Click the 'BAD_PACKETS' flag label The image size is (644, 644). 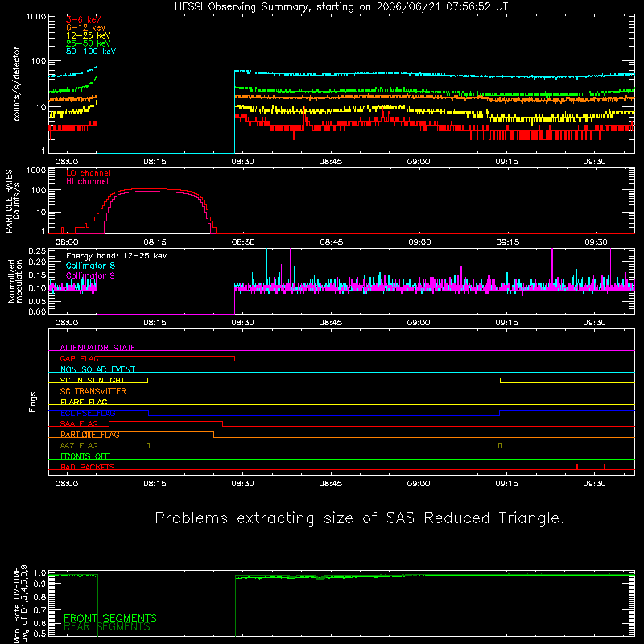pos(88,467)
